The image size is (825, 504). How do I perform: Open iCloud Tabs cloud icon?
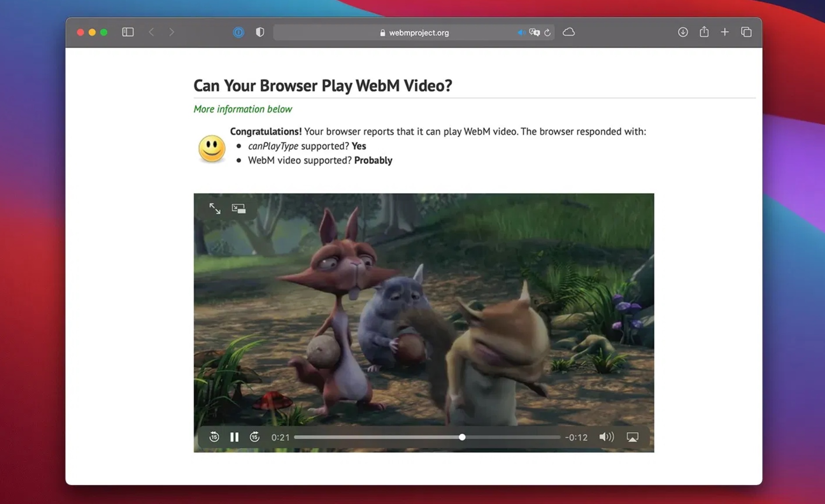[569, 32]
